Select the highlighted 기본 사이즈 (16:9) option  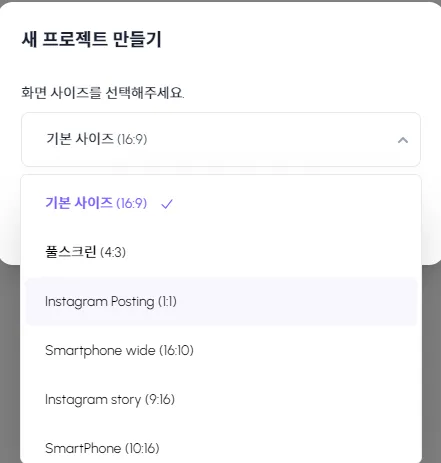(221, 203)
